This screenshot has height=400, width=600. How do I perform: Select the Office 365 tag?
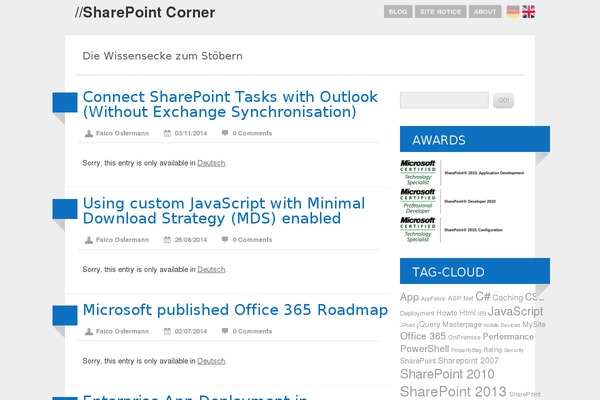423,336
